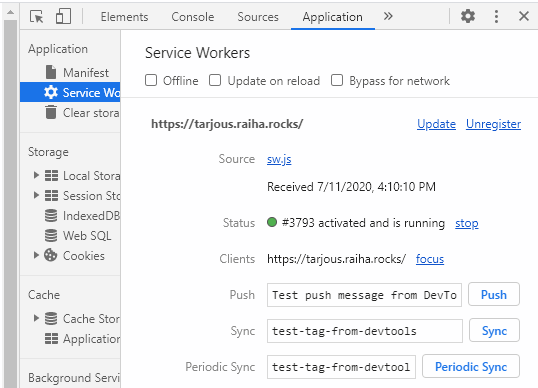Check Update on reload
Image resolution: width=538 pixels, height=388 pixels.
215,80
